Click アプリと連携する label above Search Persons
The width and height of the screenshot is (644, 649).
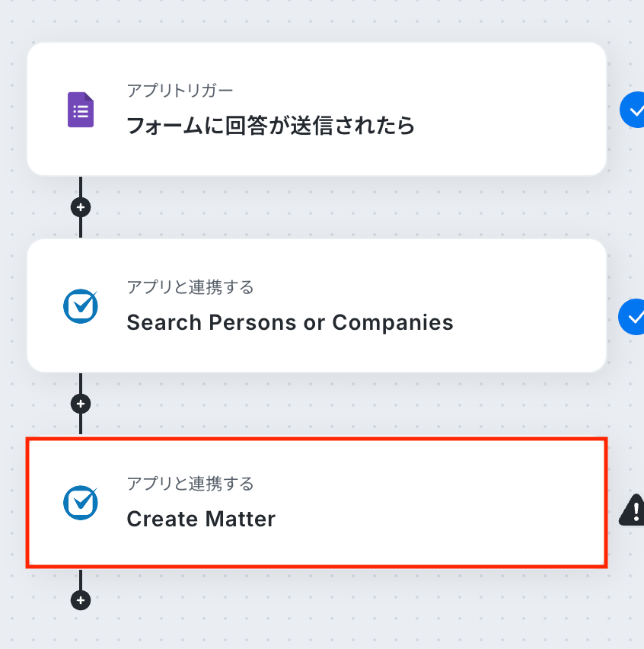tap(190, 287)
